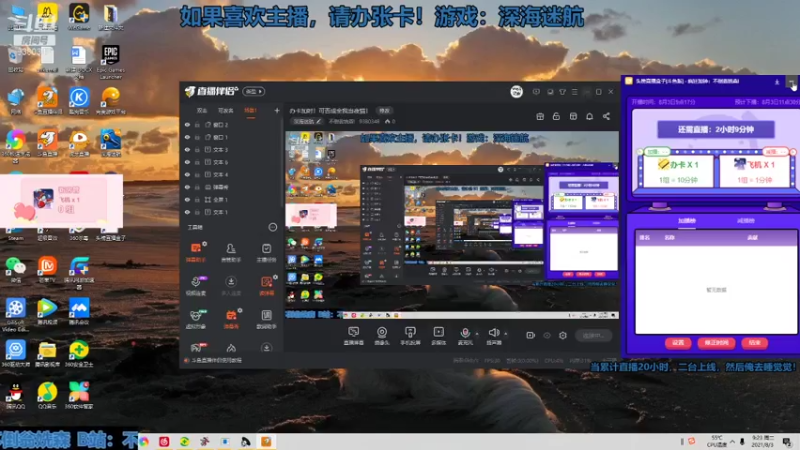Start recording with the camcorder icon

(x=531, y=335)
